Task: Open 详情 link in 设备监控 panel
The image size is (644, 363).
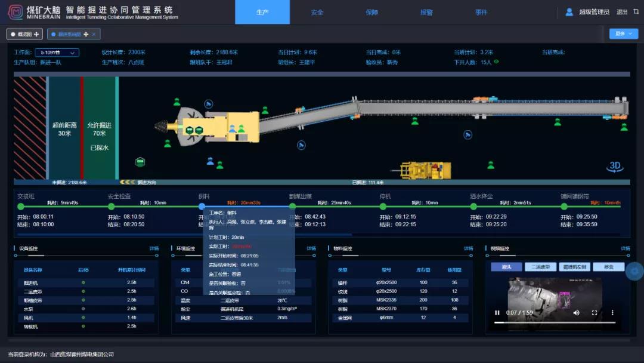Action: click(x=154, y=248)
